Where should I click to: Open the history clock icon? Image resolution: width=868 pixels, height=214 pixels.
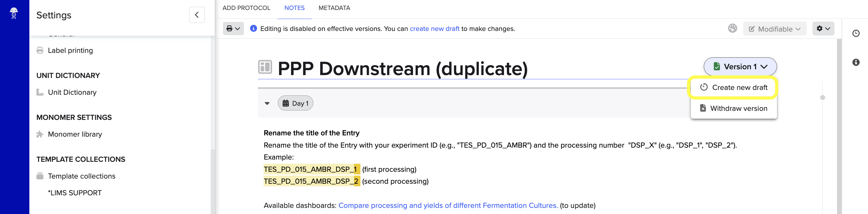(x=855, y=33)
